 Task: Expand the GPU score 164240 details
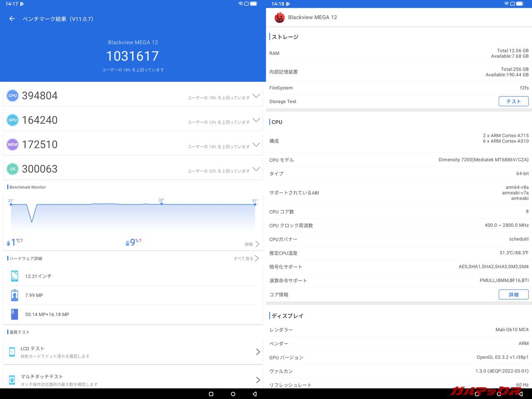coord(256,120)
